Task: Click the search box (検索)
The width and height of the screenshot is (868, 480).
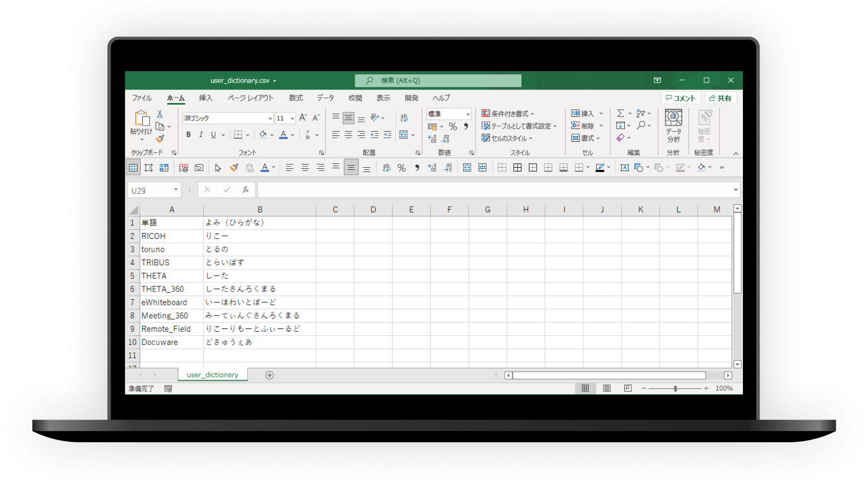Action: pos(438,80)
